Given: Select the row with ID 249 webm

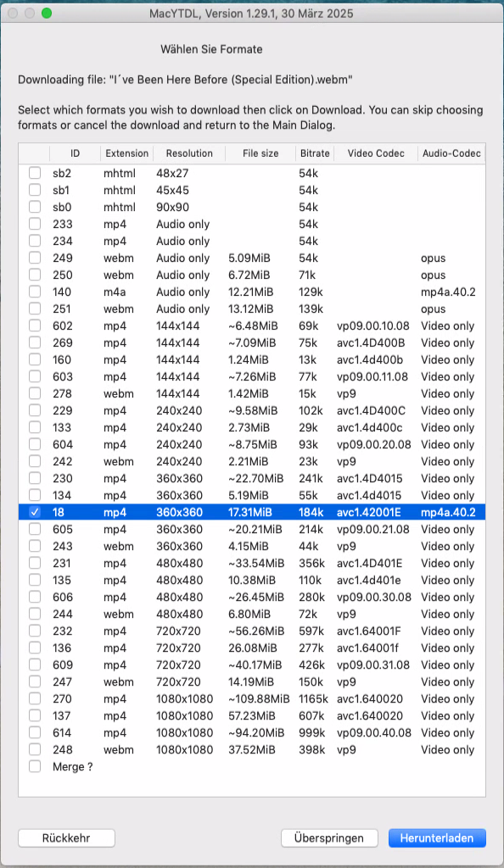Looking at the screenshot, I should point(252,258).
